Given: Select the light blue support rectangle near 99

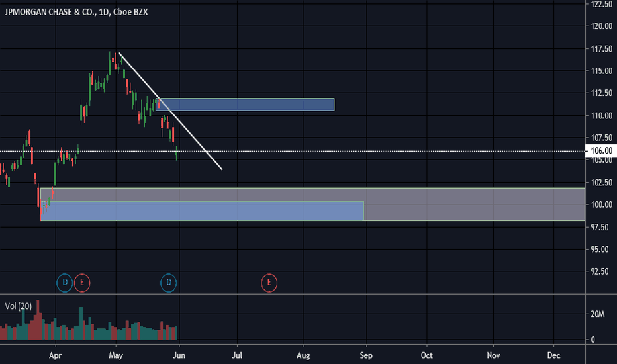Looking at the screenshot, I should click(203, 211).
